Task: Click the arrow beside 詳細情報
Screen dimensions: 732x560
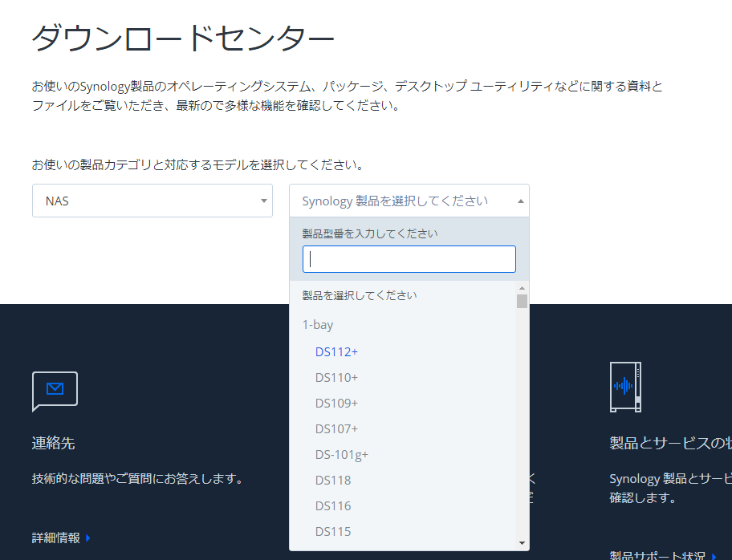Action: (x=87, y=538)
